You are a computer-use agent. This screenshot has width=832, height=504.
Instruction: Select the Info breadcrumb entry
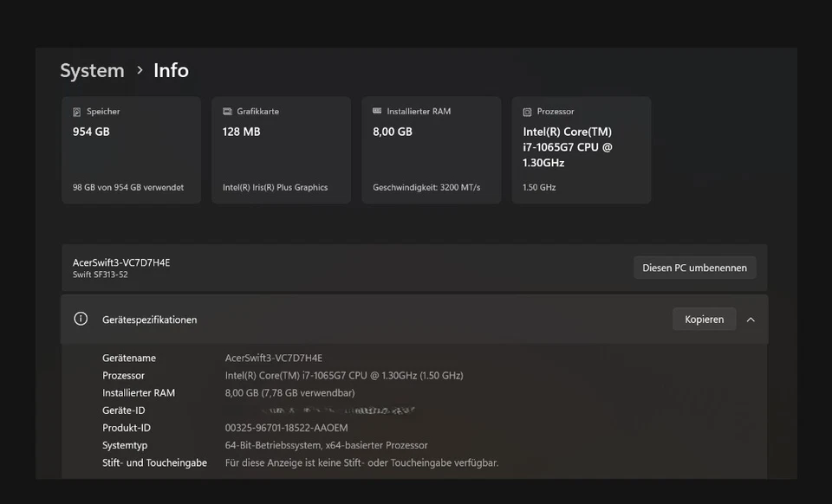point(171,70)
